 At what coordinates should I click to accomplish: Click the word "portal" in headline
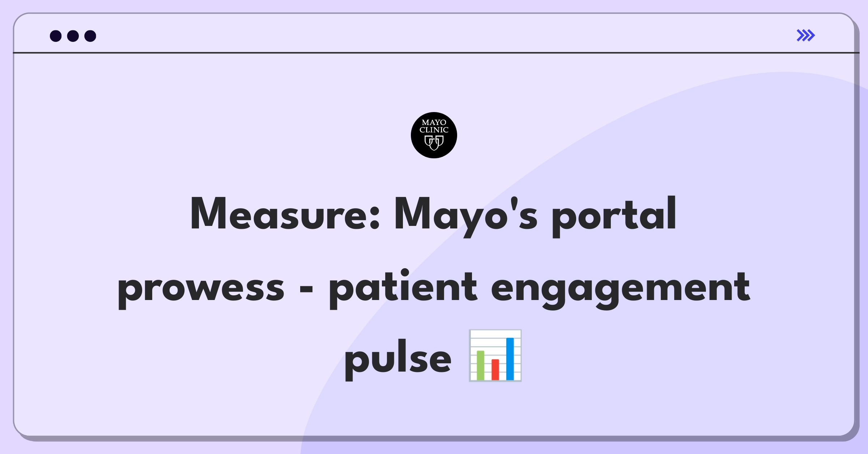coord(614,216)
